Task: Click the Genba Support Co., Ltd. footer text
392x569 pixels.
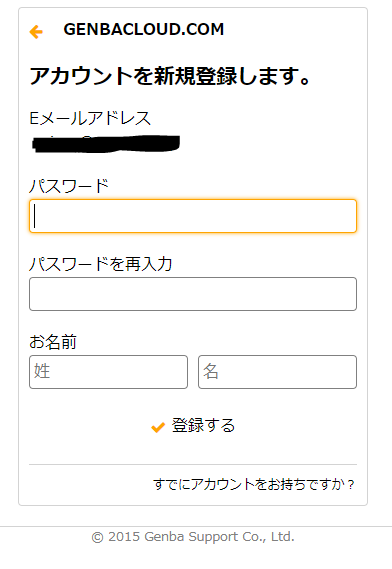Action: (x=219, y=537)
